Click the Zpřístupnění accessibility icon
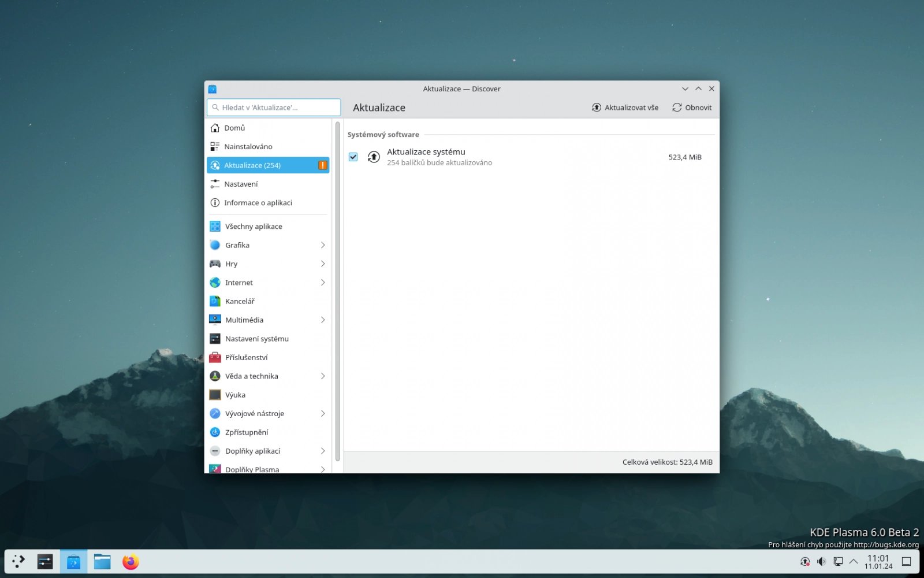 [x=215, y=432]
